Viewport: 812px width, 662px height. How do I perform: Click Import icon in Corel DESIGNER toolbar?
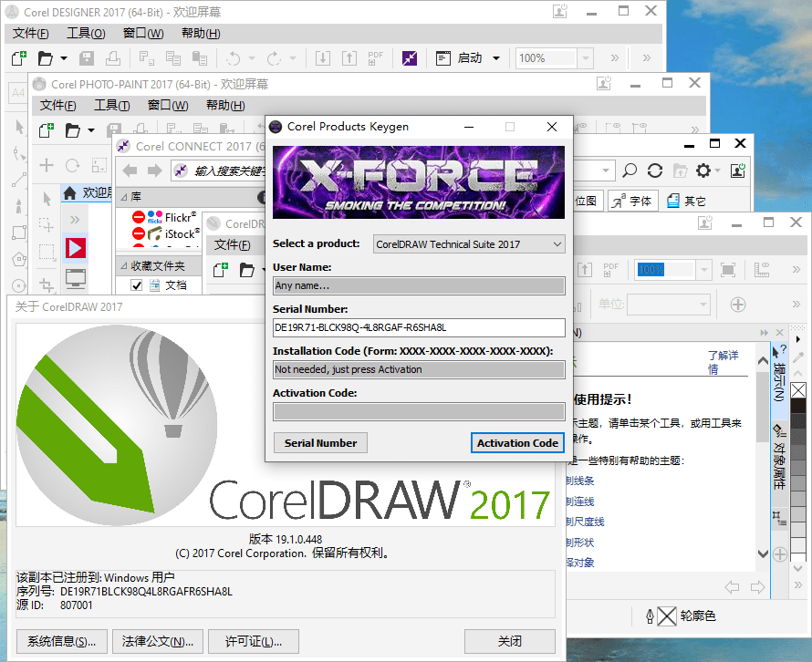(x=323, y=58)
